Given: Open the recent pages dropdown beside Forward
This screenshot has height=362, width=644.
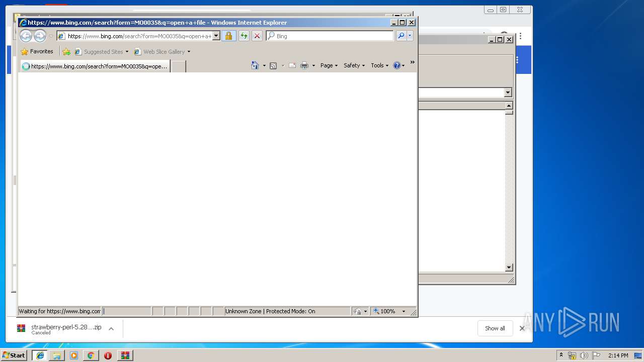Looking at the screenshot, I should (x=51, y=36).
